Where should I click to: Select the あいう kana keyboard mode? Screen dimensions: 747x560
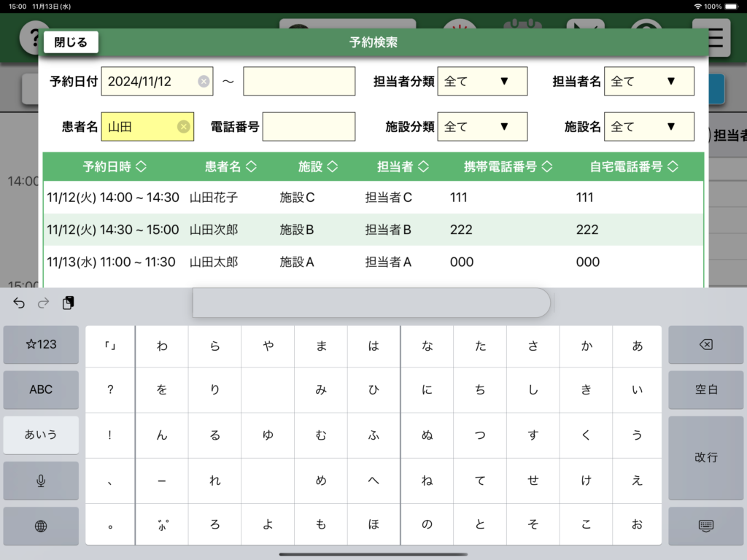[x=41, y=435]
